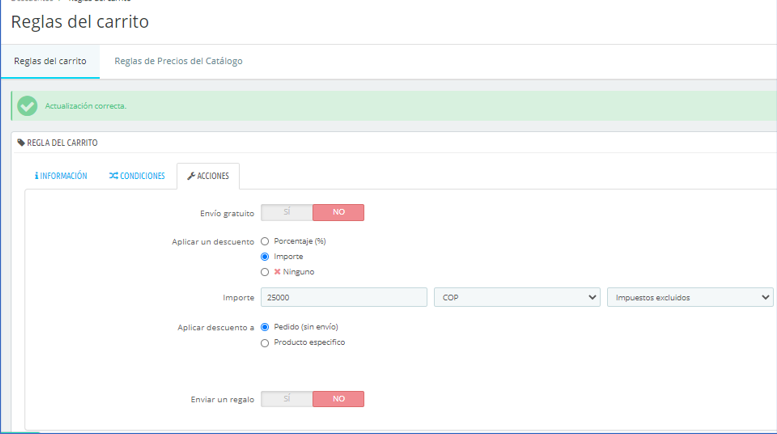The height and width of the screenshot is (434, 777).
Task: Set Enviar un regalo to SÍ
Action: pyautogui.click(x=287, y=399)
